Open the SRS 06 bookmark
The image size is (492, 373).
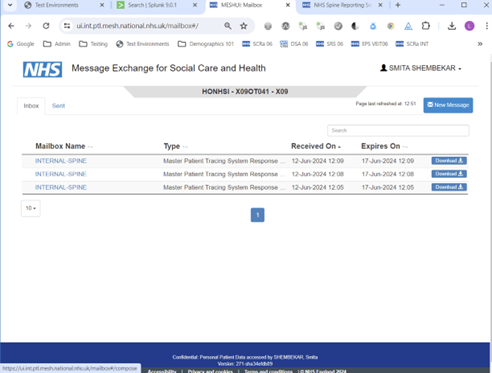coord(329,44)
